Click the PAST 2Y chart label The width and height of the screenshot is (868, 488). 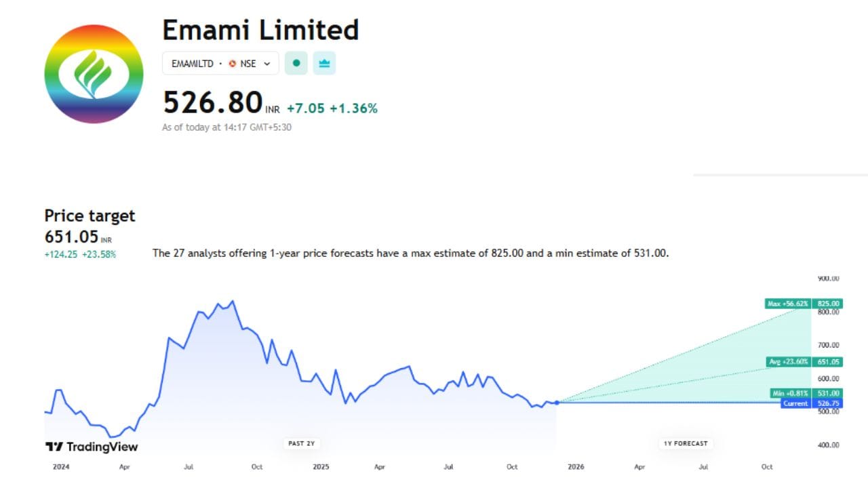(x=301, y=443)
